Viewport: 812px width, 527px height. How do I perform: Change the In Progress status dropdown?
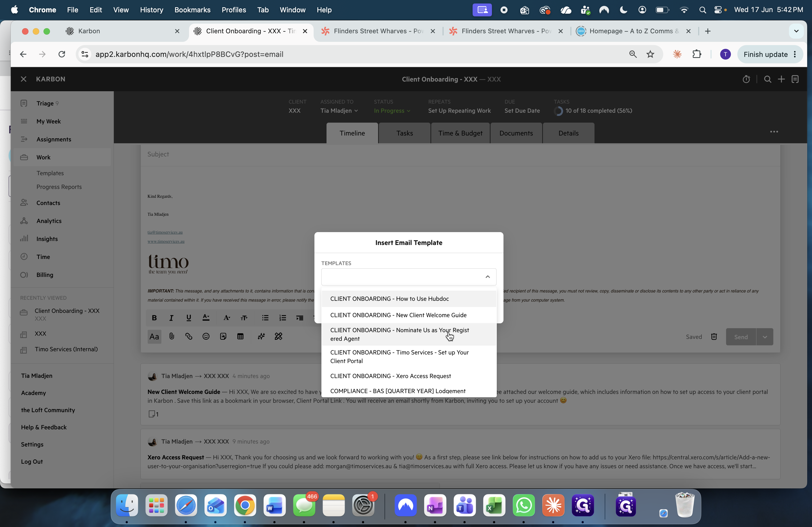point(392,111)
